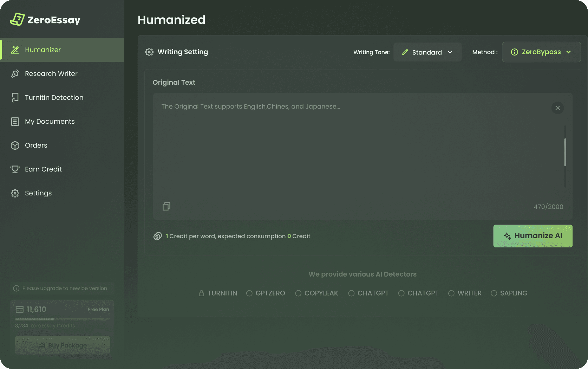Select the WRITER detector radio
588x369 pixels.
point(451,293)
